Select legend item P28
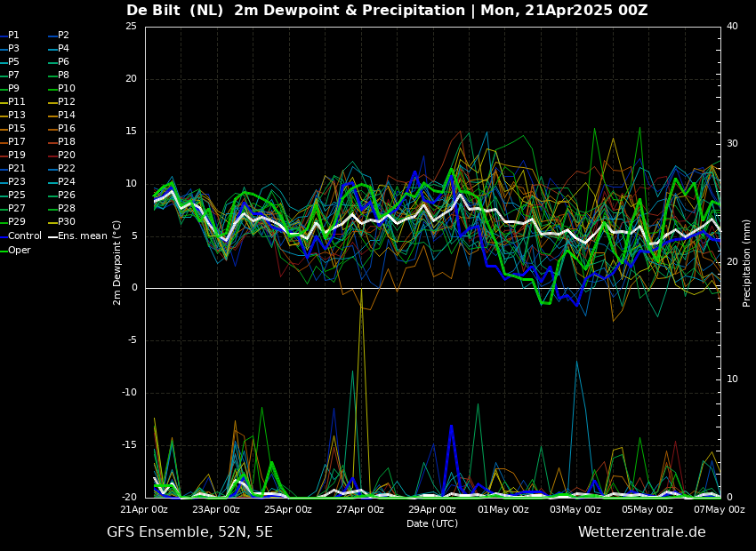756x551 pixels. 62,208
